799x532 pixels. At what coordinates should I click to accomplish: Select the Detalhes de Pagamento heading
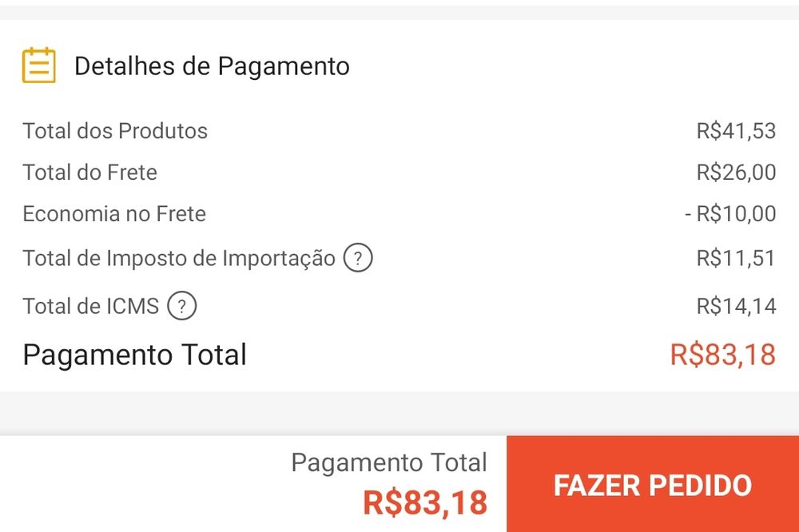point(212,66)
